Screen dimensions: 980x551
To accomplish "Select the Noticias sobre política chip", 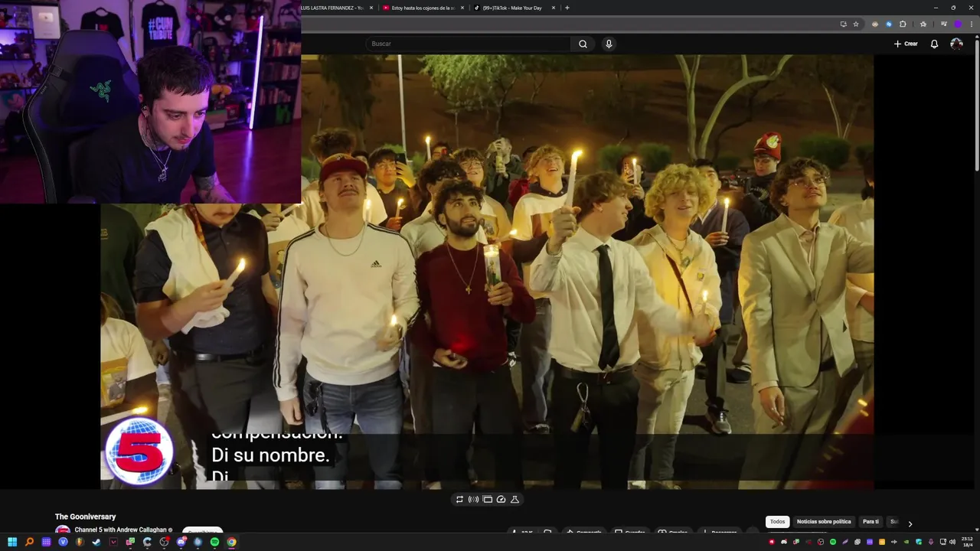I will click(824, 521).
